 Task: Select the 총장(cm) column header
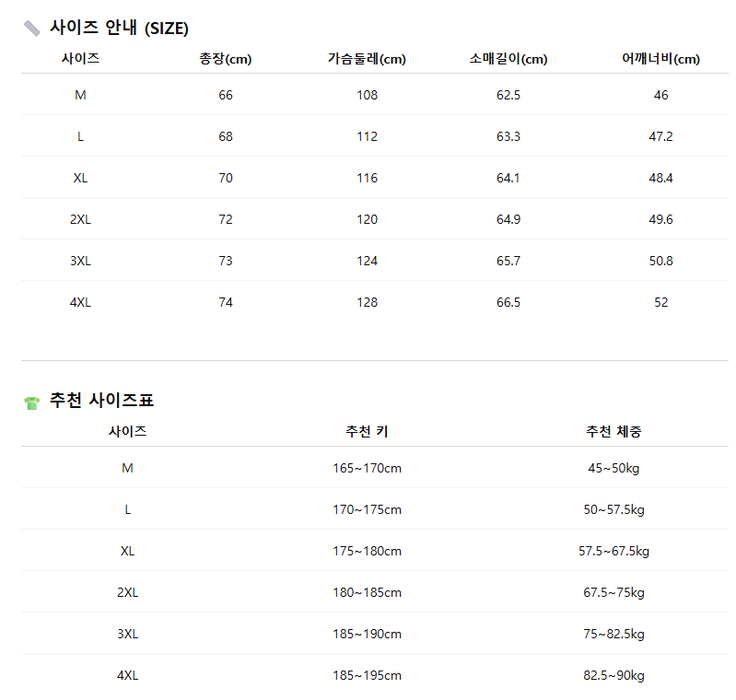226,59
